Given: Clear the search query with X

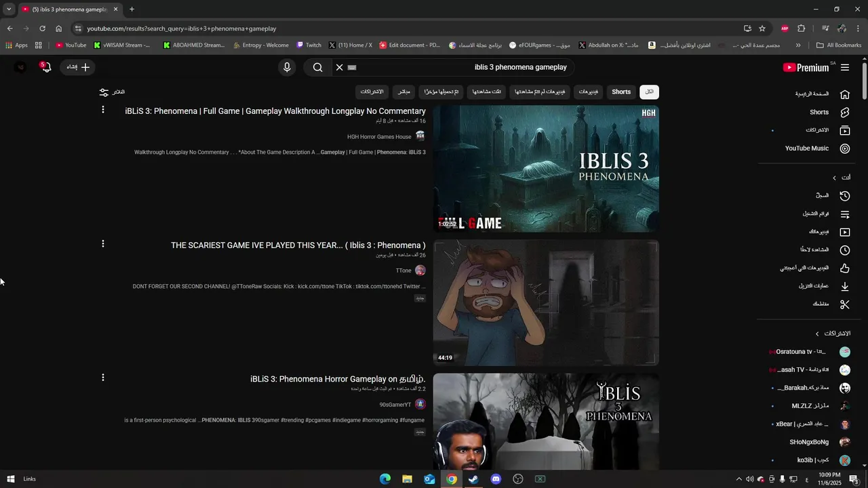Looking at the screenshot, I should (340, 67).
